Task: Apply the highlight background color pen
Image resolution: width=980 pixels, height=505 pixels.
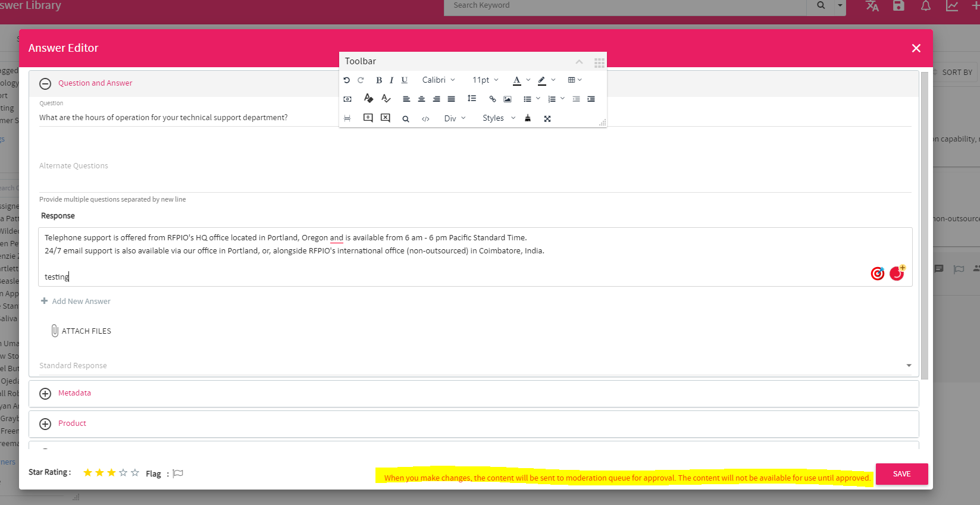Action: (x=542, y=80)
